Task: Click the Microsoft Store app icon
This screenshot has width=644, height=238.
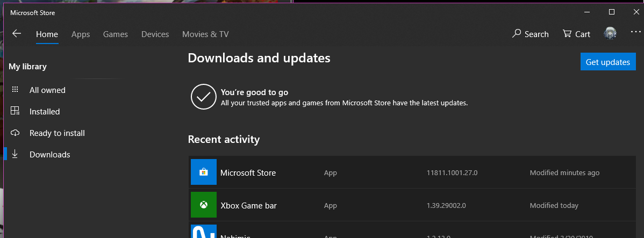Action: point(204,172)
